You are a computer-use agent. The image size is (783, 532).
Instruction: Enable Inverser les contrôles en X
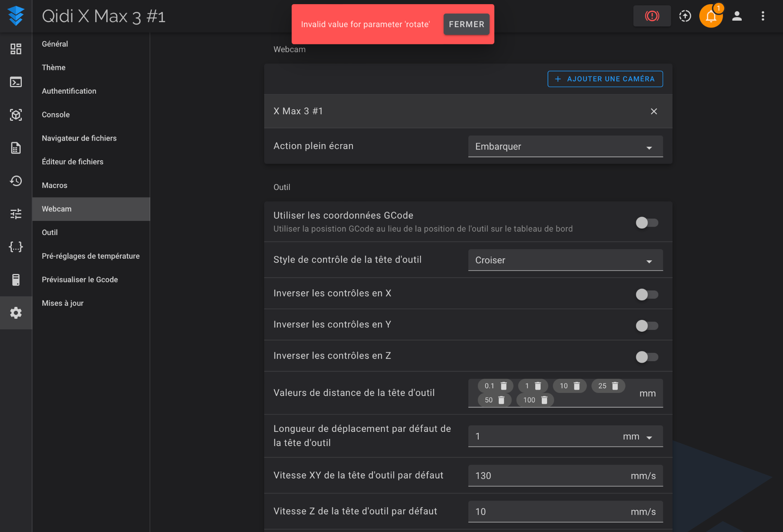pos(647,294)
